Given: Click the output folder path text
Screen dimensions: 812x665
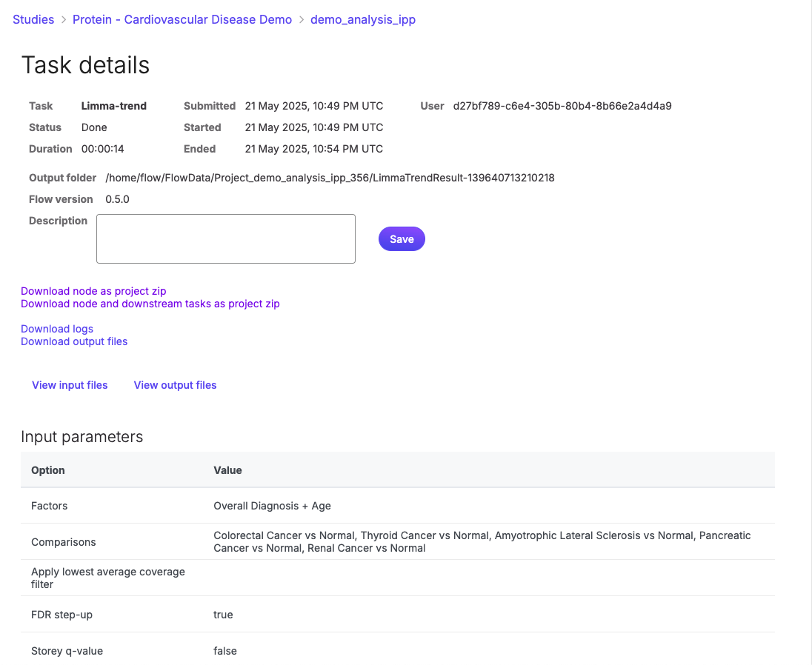Looking at the screenshot, I should click(x=330, y=178).
